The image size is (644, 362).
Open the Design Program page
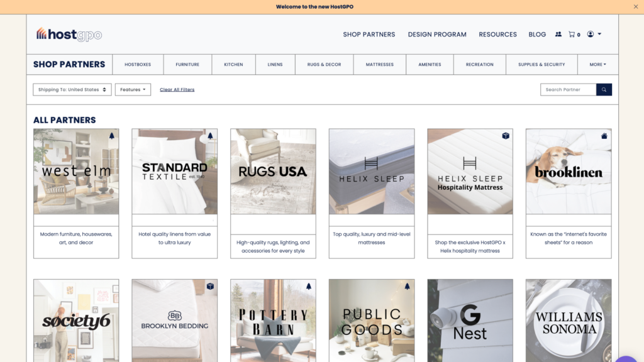point(437,35)
